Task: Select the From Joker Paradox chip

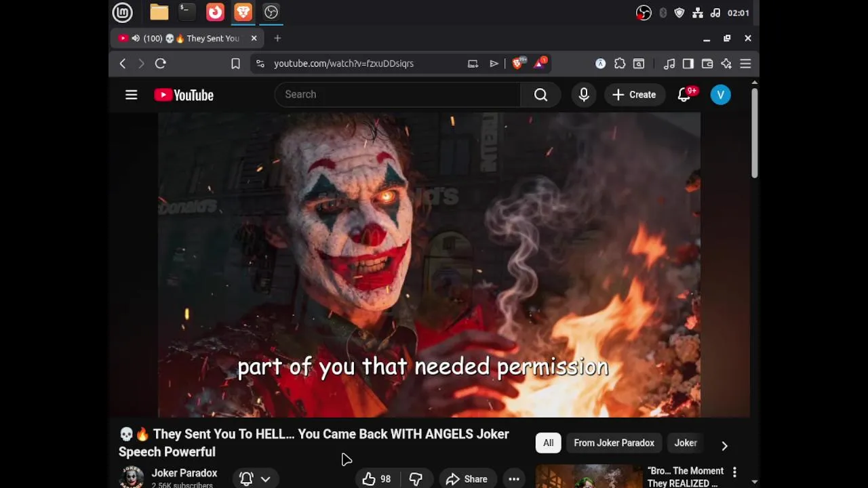Action: (x=614, y=443)
